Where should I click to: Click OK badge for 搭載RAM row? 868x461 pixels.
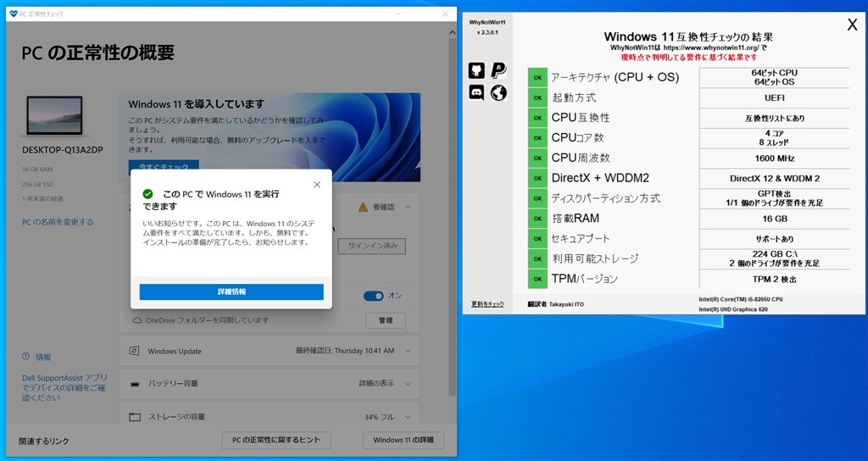coord(537,219)
